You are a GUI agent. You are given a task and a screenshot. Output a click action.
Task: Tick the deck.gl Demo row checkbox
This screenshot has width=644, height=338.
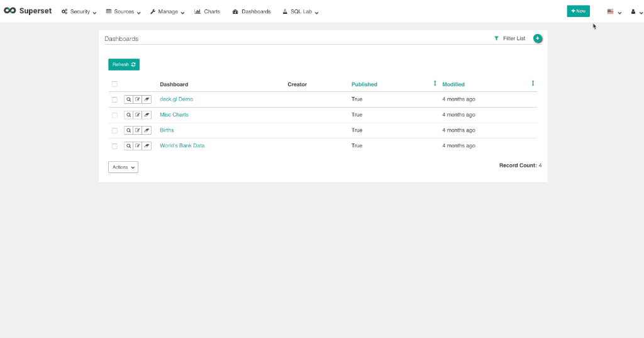click(x=114, y=99)
